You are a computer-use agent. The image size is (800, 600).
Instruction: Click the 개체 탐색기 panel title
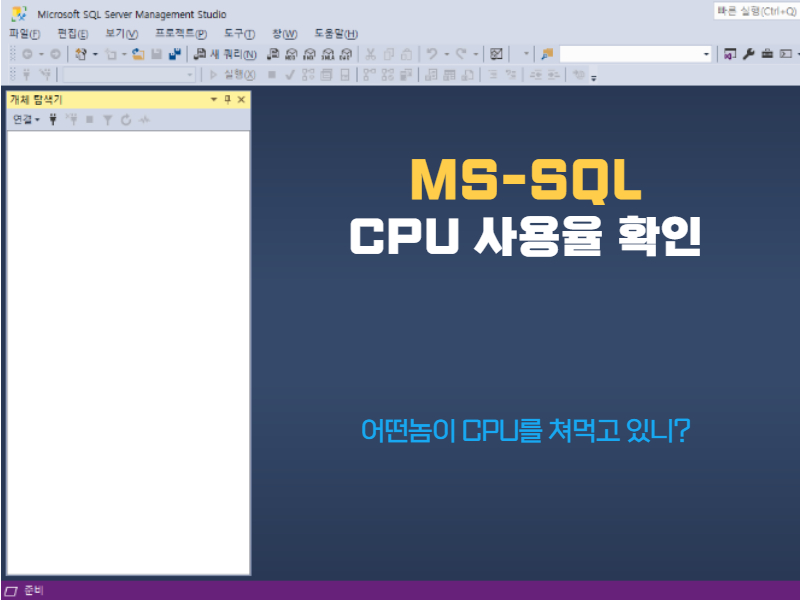pyautogui.click(x=36, y=99)
